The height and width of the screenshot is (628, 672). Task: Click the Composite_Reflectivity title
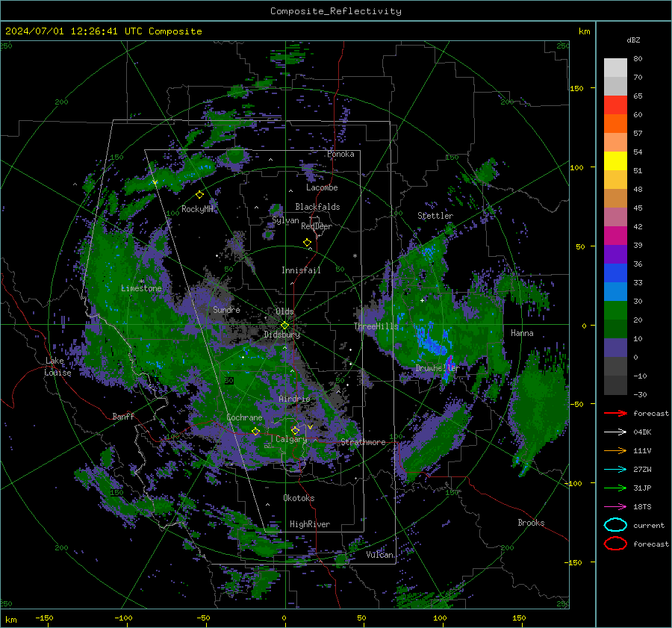[336, 11]
